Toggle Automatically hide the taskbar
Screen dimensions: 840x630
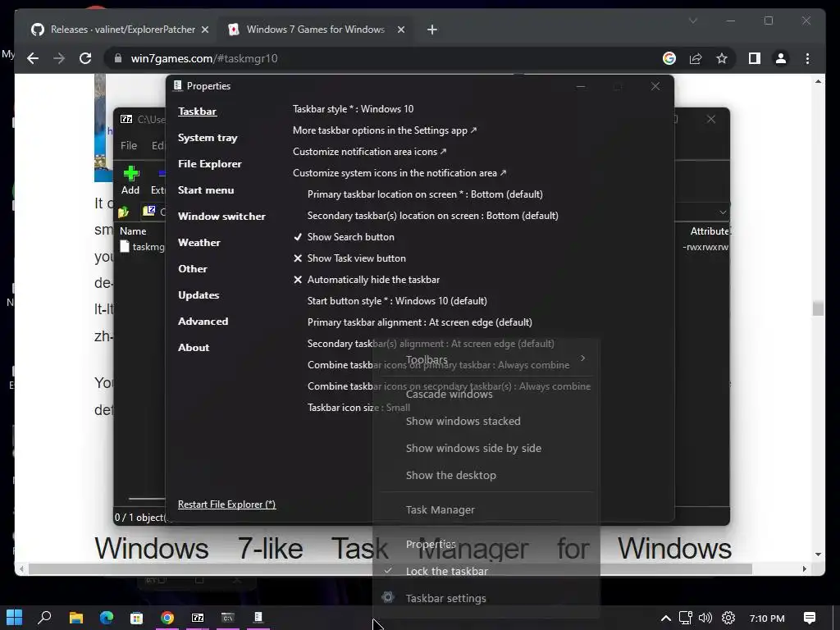[x=367, y=280]
